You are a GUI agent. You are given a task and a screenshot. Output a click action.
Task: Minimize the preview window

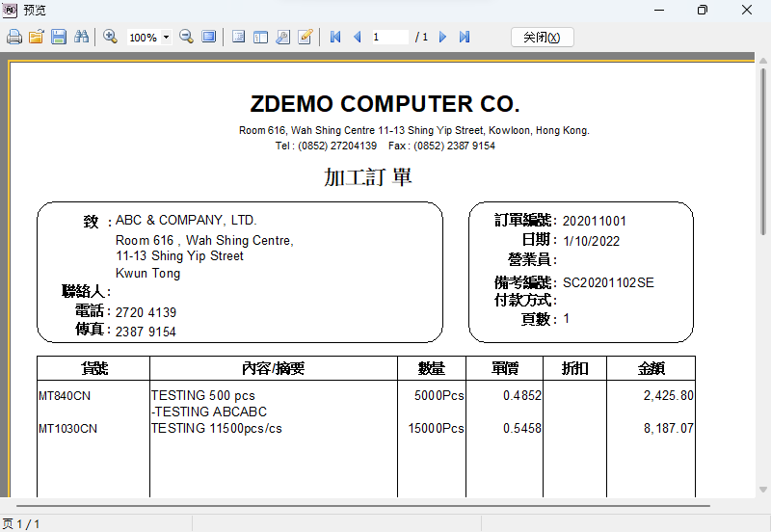point(659,10)
